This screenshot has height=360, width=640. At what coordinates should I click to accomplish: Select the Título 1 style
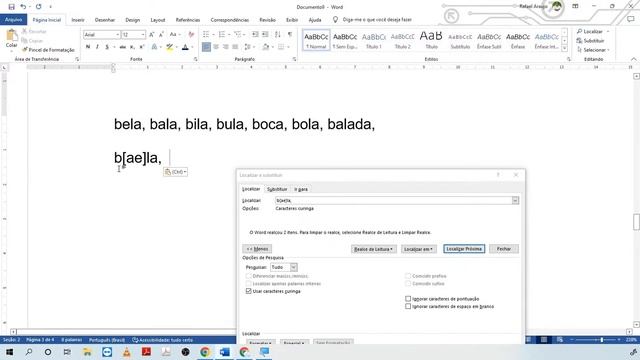373,40
